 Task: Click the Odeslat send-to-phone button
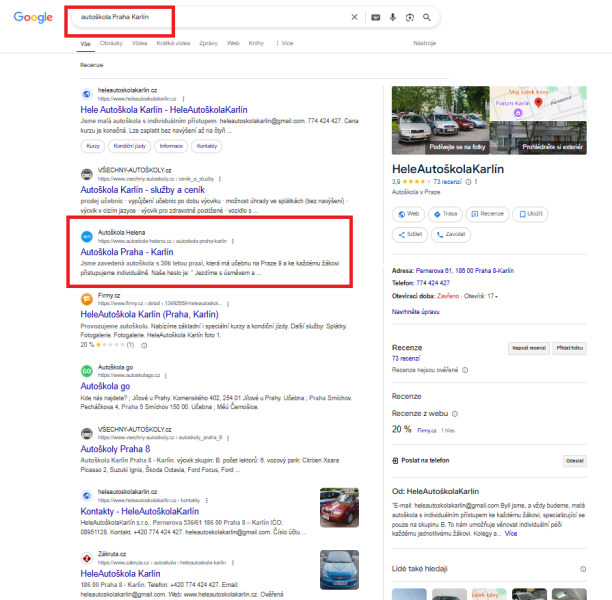[x=575, y=461]
